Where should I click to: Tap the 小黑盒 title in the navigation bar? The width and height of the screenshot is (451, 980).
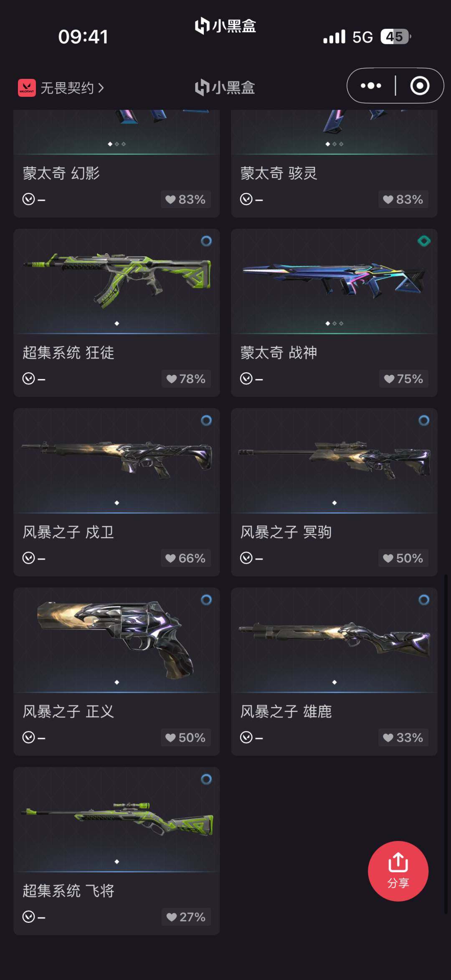(x=225, y=87)
